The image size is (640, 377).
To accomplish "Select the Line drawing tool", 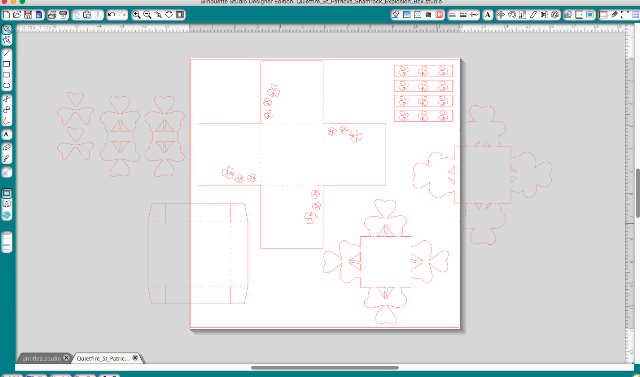I will (7, 53).
